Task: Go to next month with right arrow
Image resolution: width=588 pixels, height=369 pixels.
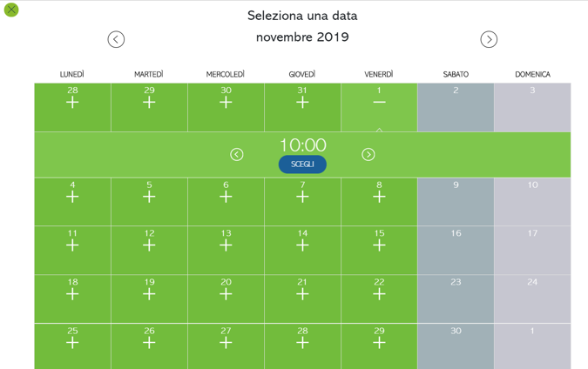Action: point(489,39)
